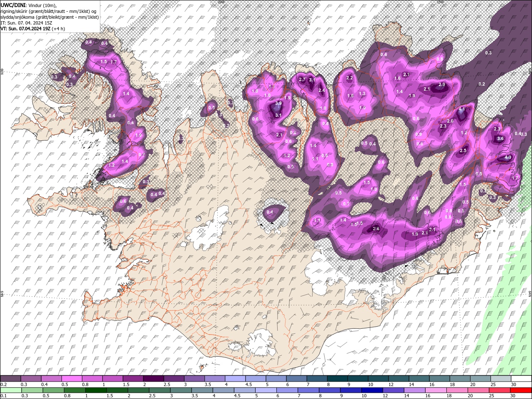Click the VT: Sun. 07.04.2024 19Z (+4 h) line
532x399 pixels.
pyautogui.click(x=33, y=29)
